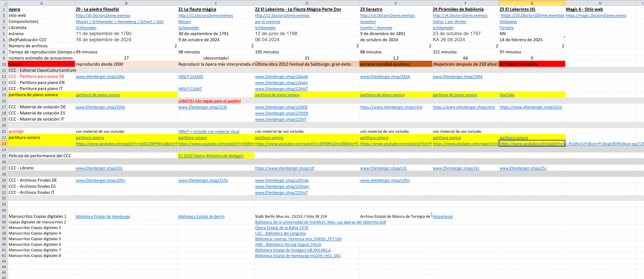Image resolution: width=644 pixels, height=279 pixels.
Task: Open the IMSLP Z1KADE link
Action: pos(191,77)
